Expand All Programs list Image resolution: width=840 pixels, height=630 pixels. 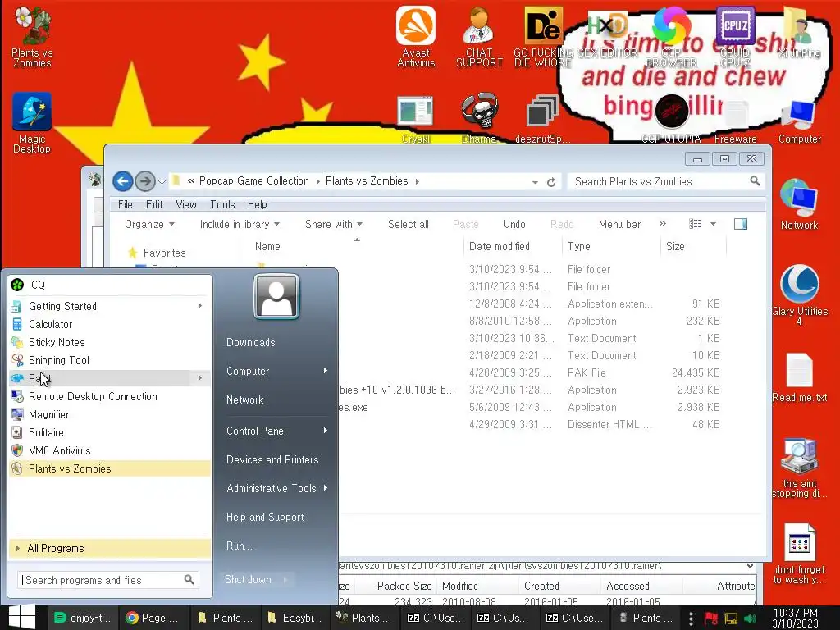[x=111, y=548]
